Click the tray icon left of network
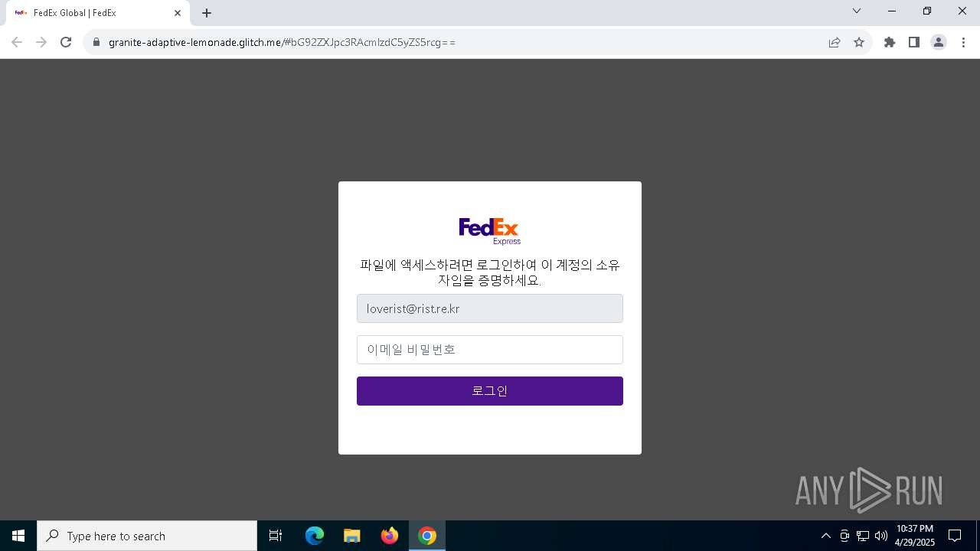The image size is (980, 551). point(844,536)
